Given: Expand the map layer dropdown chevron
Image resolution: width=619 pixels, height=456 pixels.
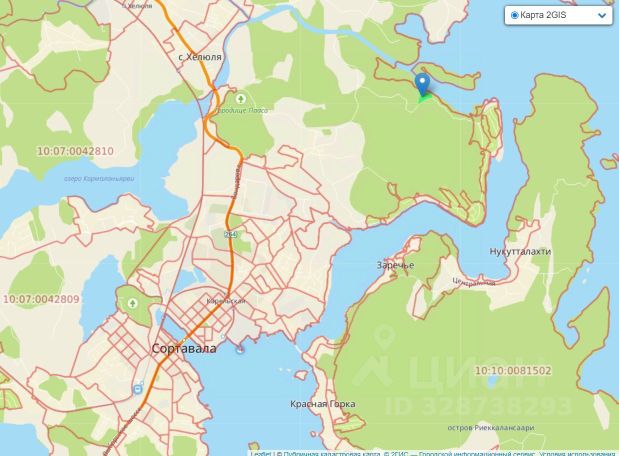Looking at the screenshot, I should (602, 16).
